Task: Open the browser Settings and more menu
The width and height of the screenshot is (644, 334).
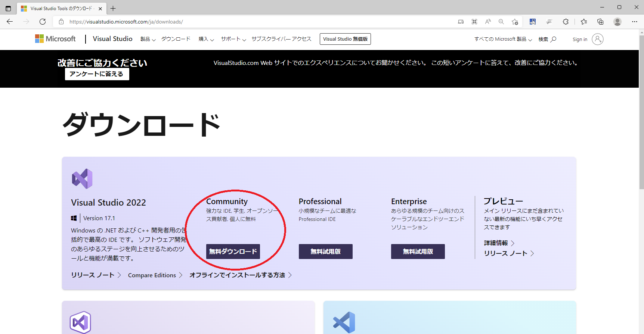Action: point(635,22)
